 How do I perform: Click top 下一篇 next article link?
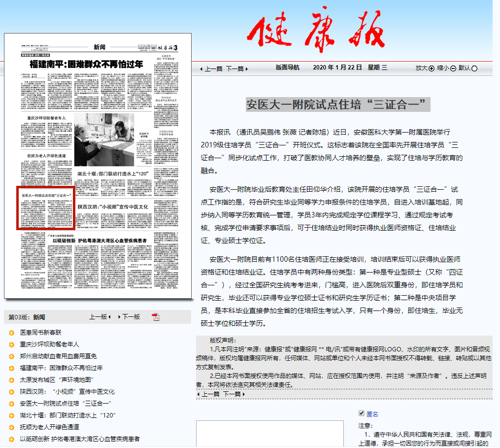tap(237, 69)
